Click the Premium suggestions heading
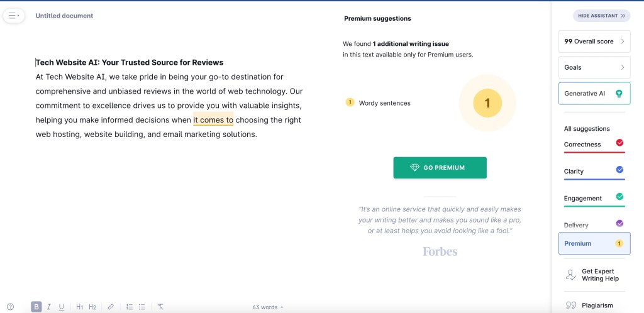 (377, 18)
